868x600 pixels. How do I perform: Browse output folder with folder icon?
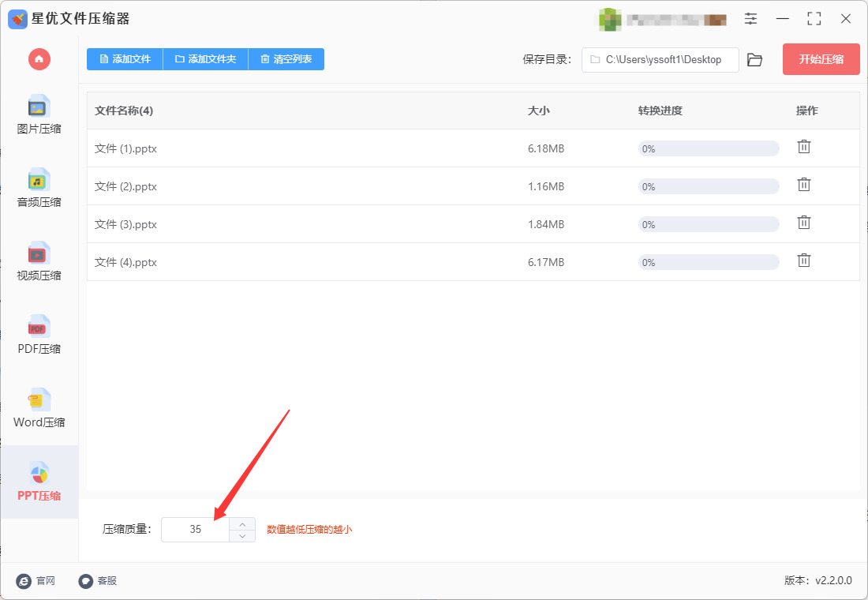(754, 59)
